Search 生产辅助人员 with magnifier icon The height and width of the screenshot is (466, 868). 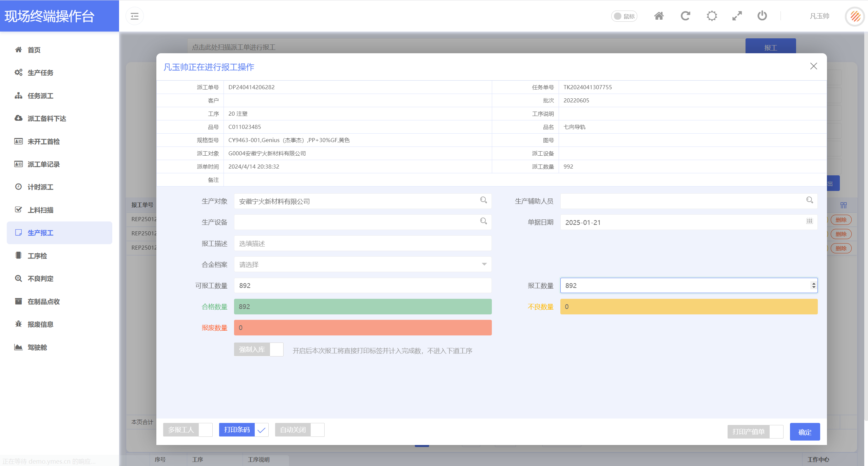point(809,200)
